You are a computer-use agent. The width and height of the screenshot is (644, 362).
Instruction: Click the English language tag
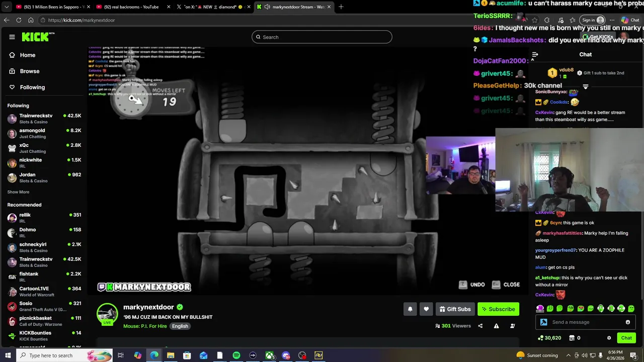tap(180, 326)
